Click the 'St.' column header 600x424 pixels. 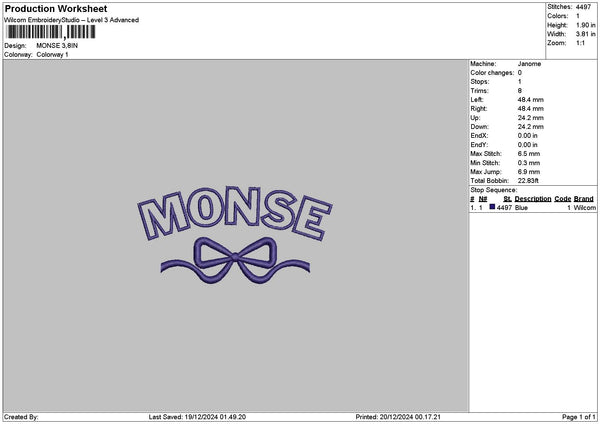507,199
